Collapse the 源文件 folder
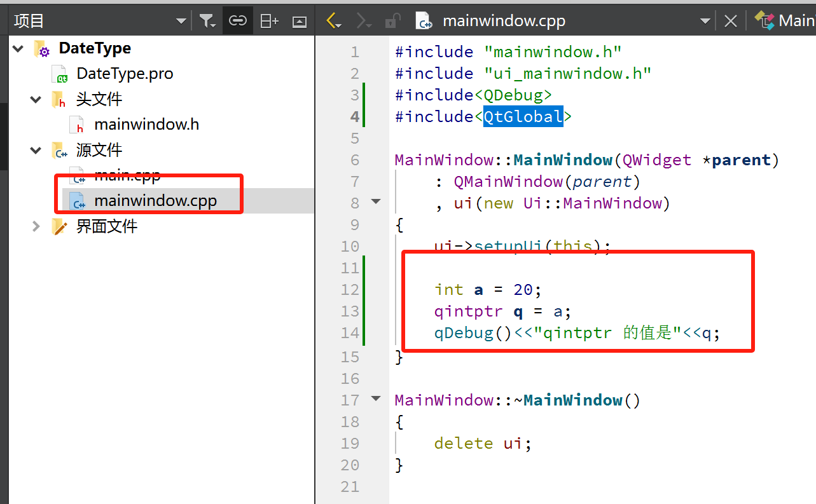816x504 pixels. point(36,150)
